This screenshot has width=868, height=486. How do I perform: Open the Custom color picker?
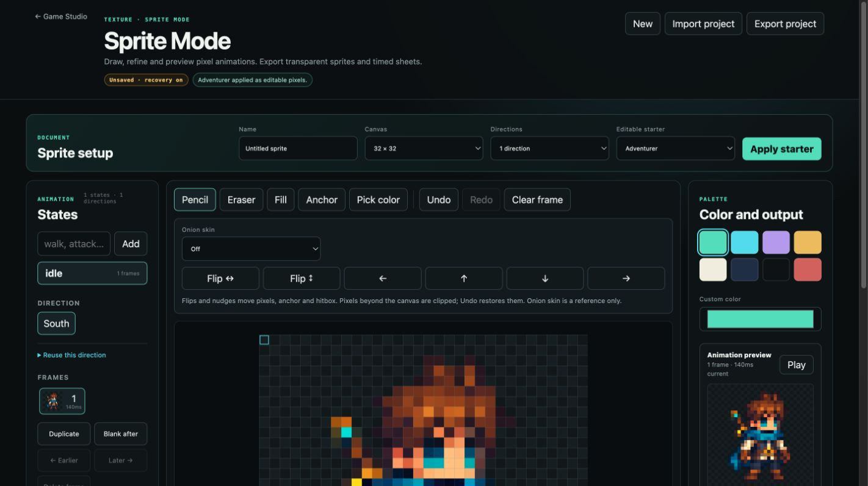point(761,319)
